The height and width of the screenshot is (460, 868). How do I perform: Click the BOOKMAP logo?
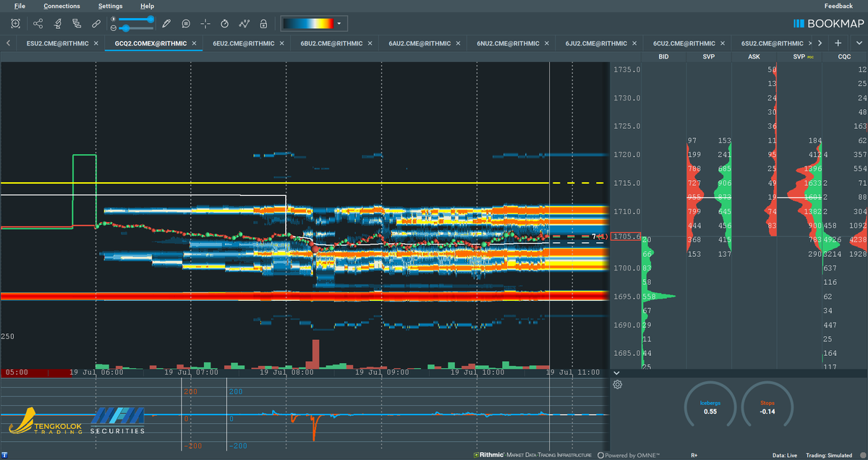(x=827, y=24)
